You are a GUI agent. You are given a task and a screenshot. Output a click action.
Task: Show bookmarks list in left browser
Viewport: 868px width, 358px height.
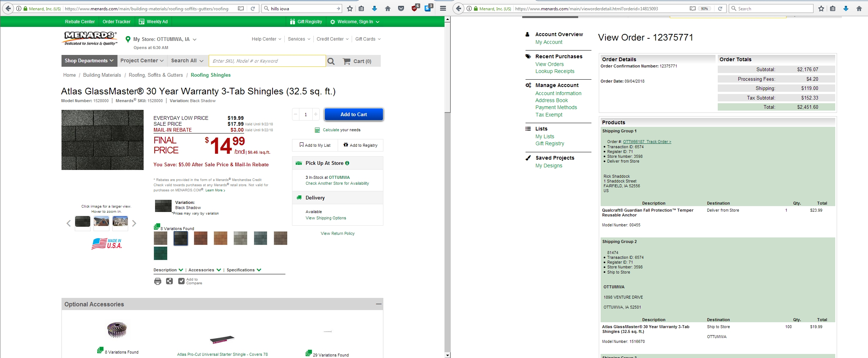click(361, 8)
